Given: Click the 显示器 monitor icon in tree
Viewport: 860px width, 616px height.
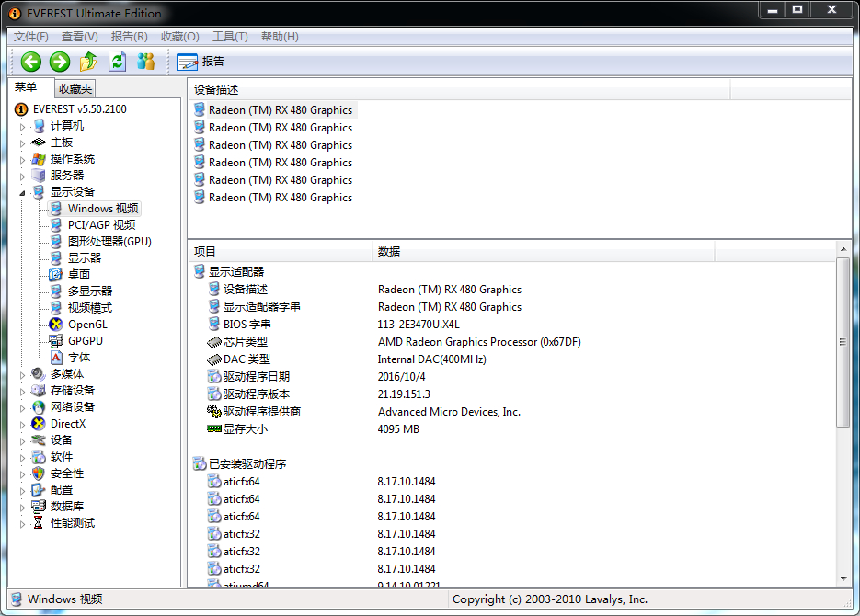Looking at the screenshot, I should pos(56,258).
